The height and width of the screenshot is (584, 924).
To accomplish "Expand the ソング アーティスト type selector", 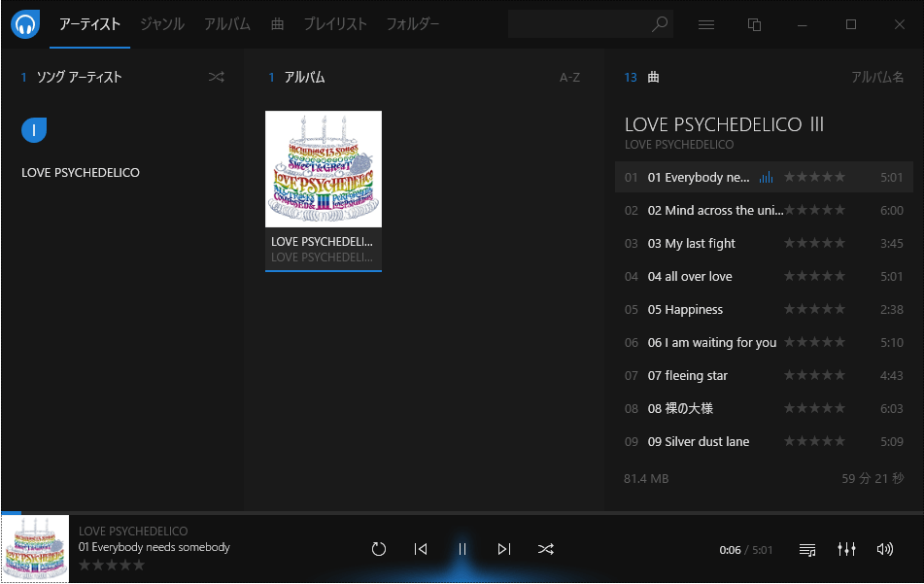I will point(78,77).
